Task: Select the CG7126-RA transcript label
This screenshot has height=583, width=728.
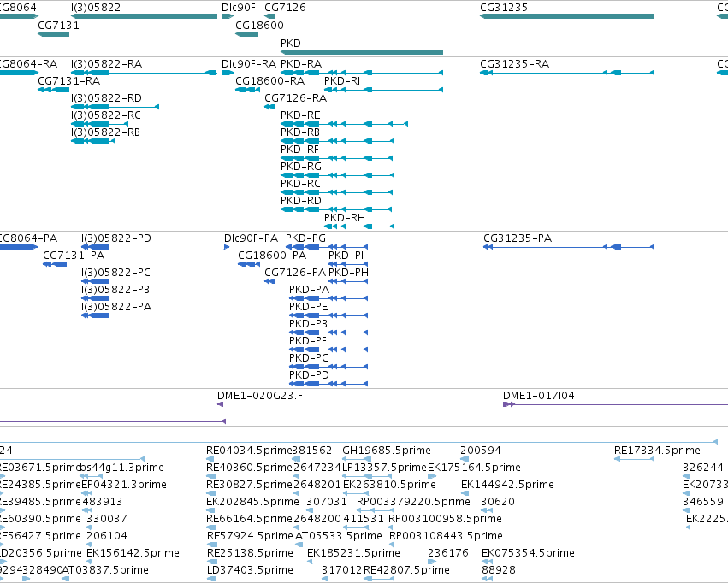Action: click(x=296, y=97)
